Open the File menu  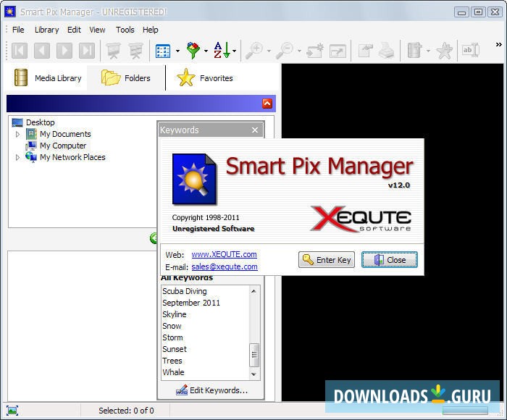click(18, 30)
